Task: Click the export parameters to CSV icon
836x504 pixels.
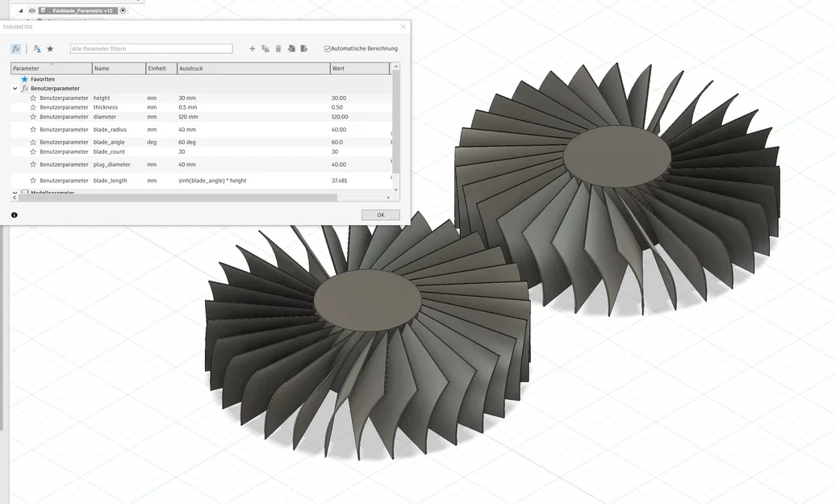Action: click(303, 48)
